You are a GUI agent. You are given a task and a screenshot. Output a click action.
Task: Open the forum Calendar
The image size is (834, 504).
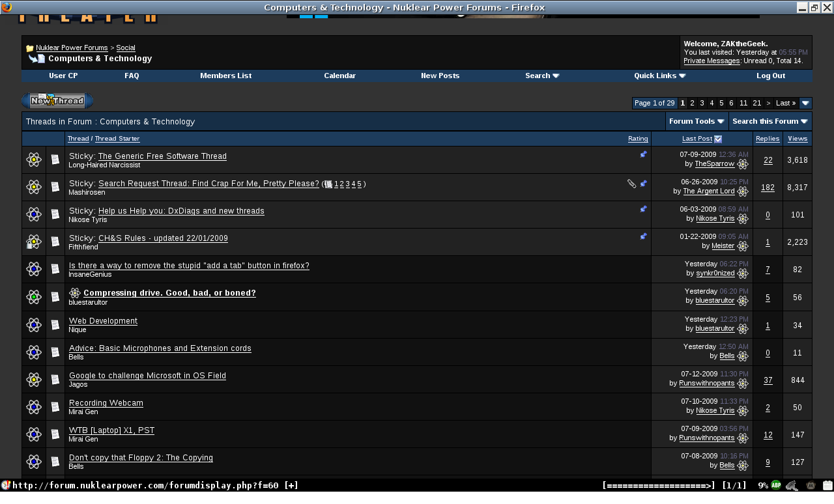339,76
